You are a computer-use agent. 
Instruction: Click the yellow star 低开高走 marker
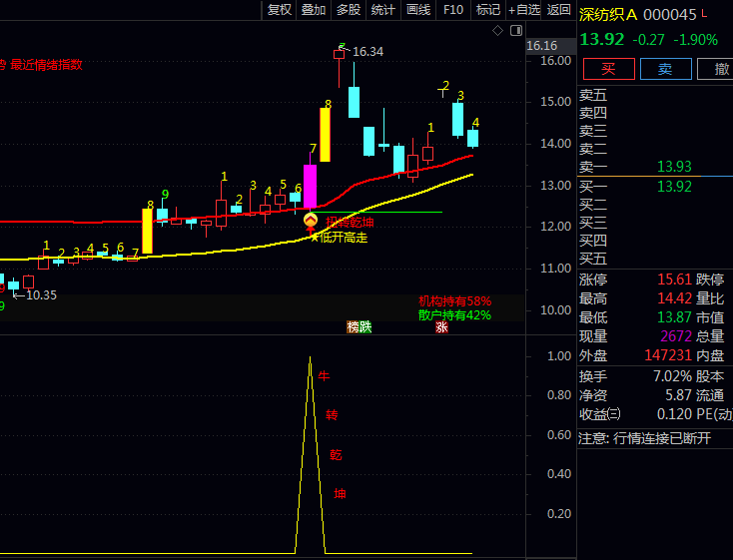pyautogui.click(x=315, y=238)
